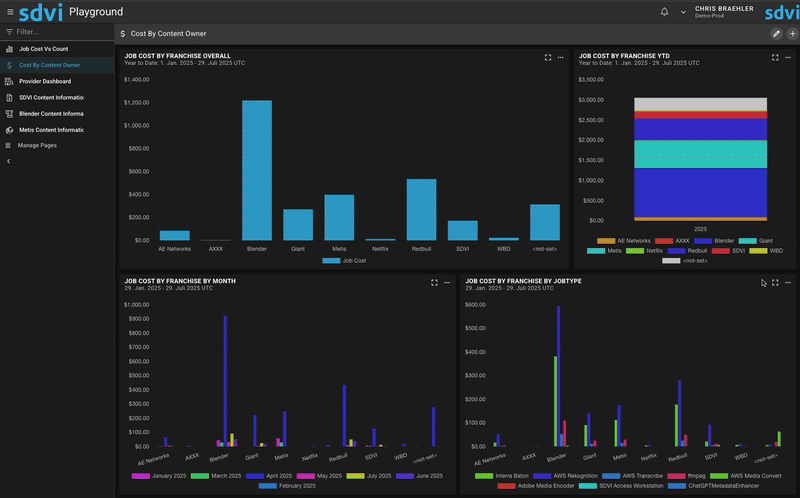This screenshot has width=800, height=498.
Task: Click the edit pencil icon
Action: (x=776, y=34)
